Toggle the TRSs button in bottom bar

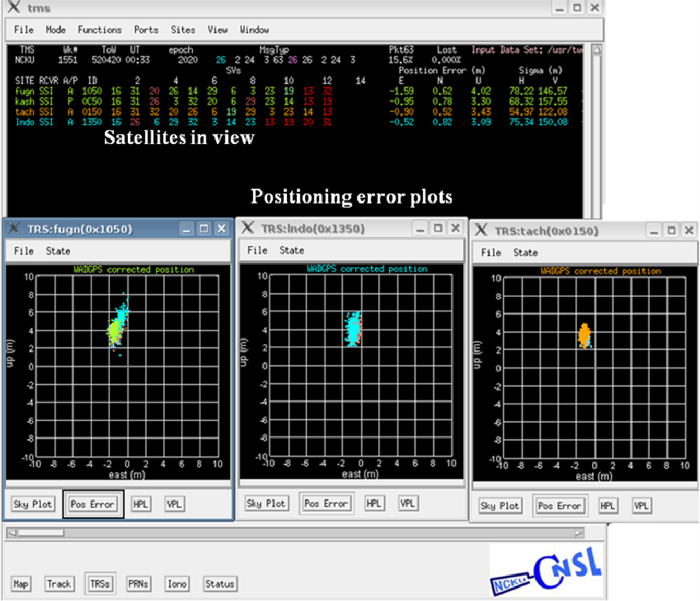(x=99, y=584)
